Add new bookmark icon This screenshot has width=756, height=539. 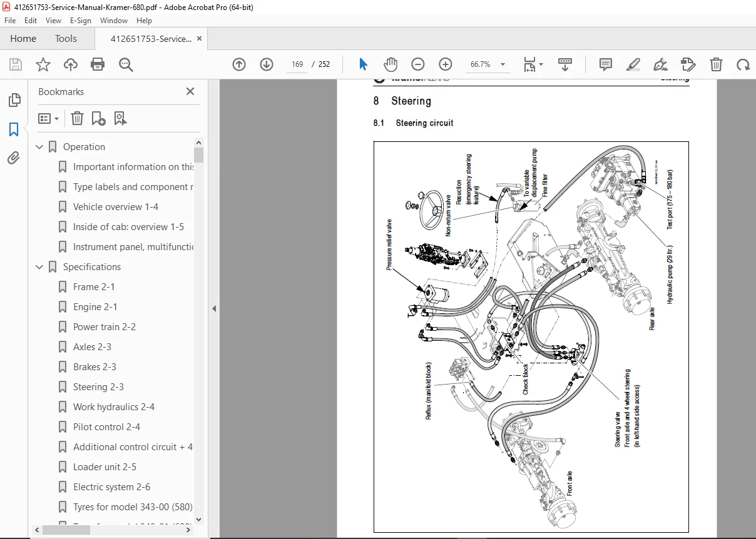pos(98,118)
